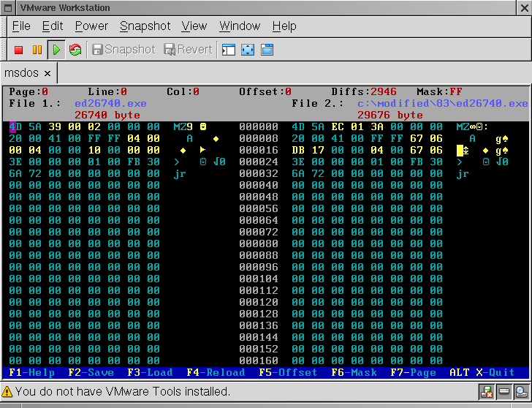Viewport: 532px width, 408px height.
Task: Close the msdos tab
Action: (x=47, y=73)
